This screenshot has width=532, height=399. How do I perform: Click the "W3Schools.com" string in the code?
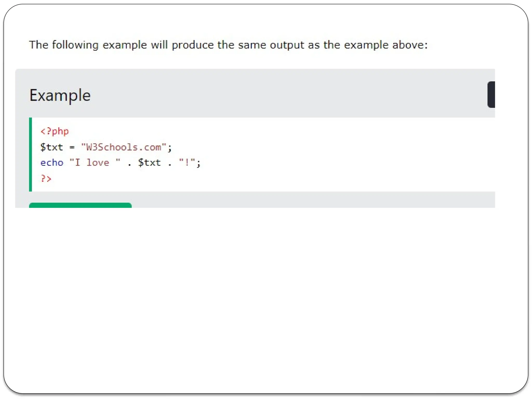click(x=124, y=147)
